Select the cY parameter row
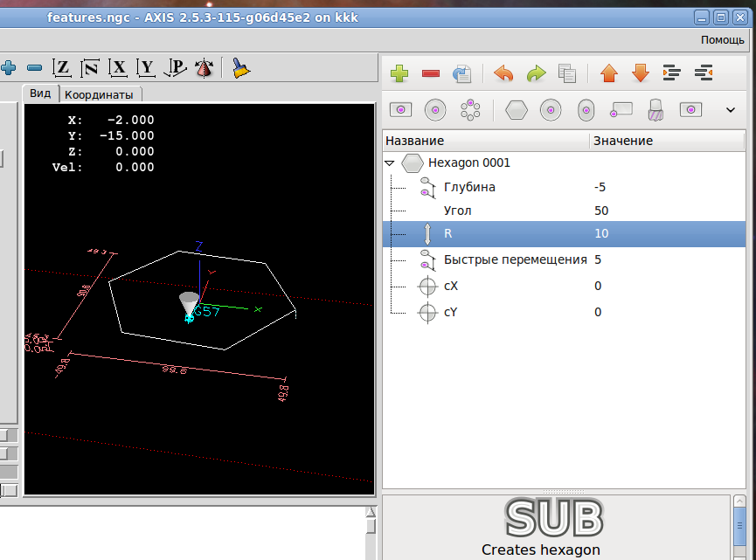756x560 pixels. click(x=564, y=312)
